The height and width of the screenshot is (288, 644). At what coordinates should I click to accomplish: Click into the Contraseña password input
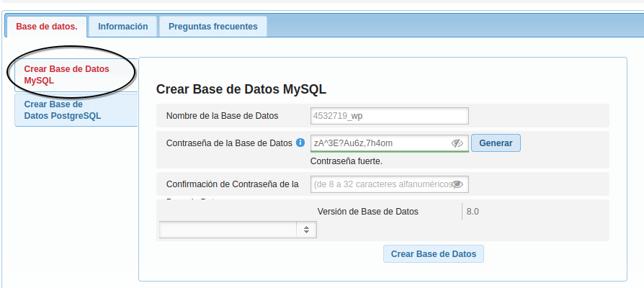point(378,143)
